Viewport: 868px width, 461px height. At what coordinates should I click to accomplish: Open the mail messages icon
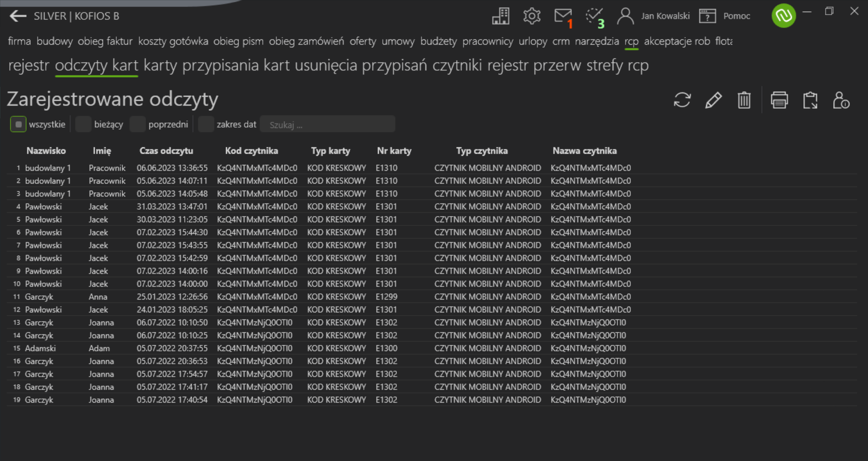(563, 17)
